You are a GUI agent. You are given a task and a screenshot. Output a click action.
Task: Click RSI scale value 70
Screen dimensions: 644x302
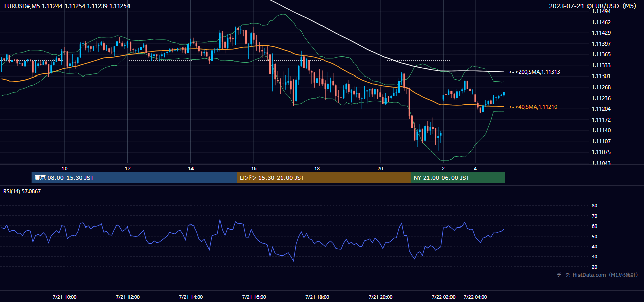[x=594, y=216]
